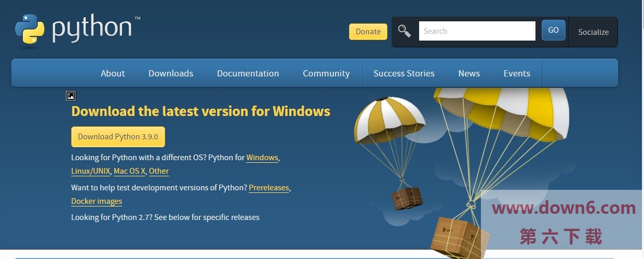Screen dimensions: 644x259
Task: Open the Community menu
Action: [326, 73]
